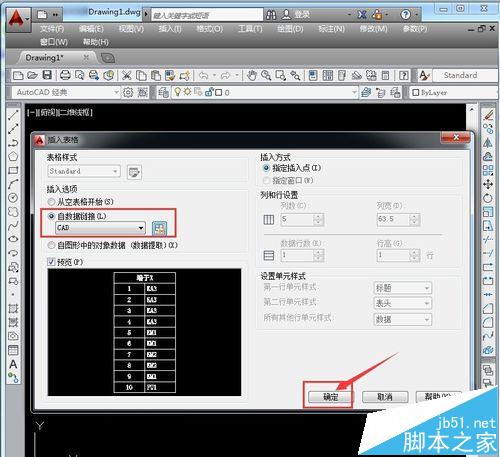This screenshot has width=500, height=457.
Task: Open all other rows cell style dropdown
Action: [403, 319]
